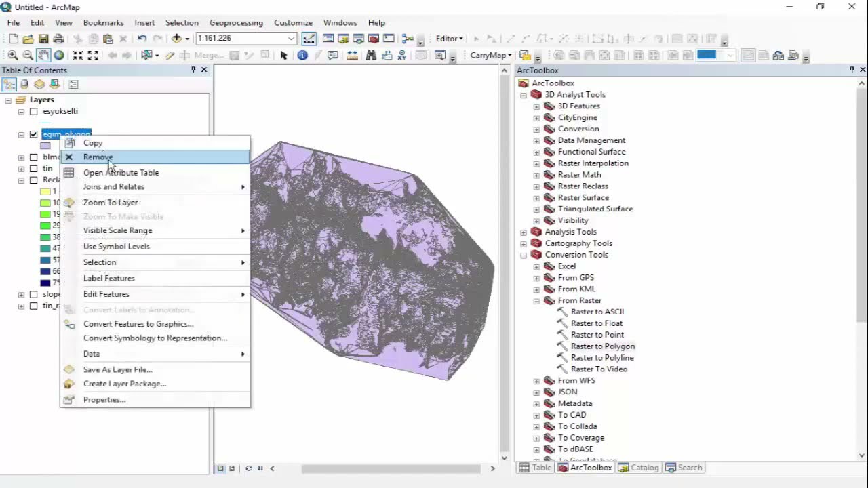The width and height of the screenshot is (868, 488).
Task: Switch to List By Source view
Action: 24,85
